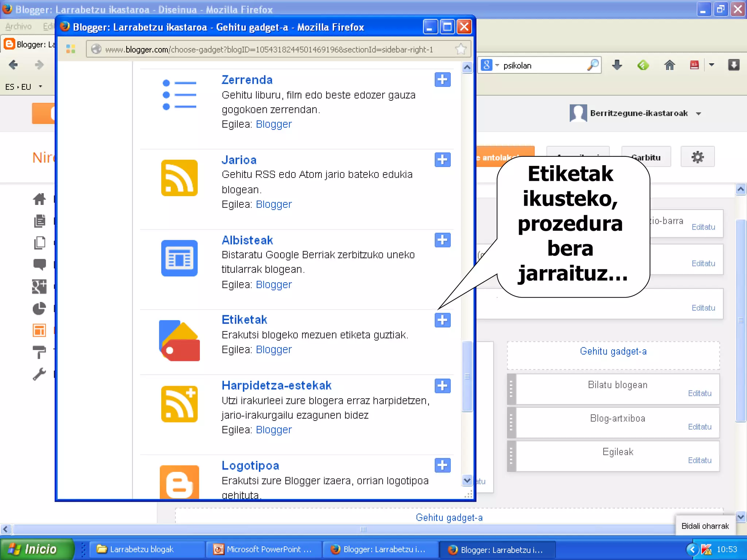Open the template paint roller icon in sidebar
This screenshot has height=560, width=747.
[x=39, y=352]
